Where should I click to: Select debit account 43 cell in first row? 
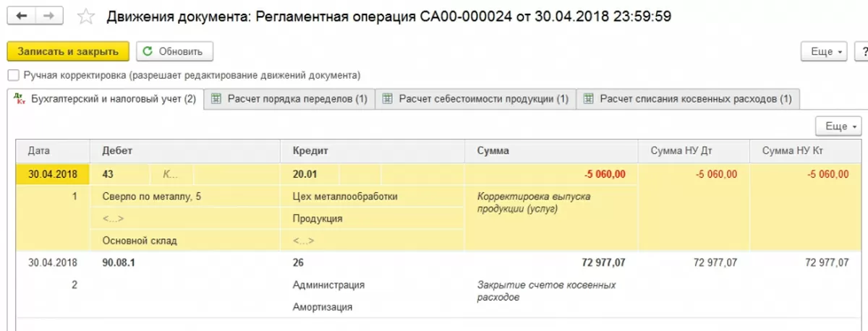pos(109,174)
